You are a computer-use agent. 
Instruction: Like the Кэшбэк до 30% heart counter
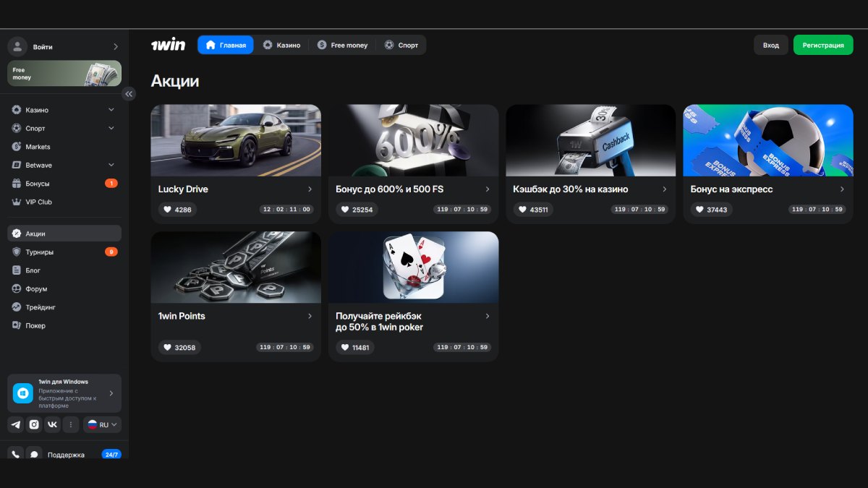click(x=533, y=210)
